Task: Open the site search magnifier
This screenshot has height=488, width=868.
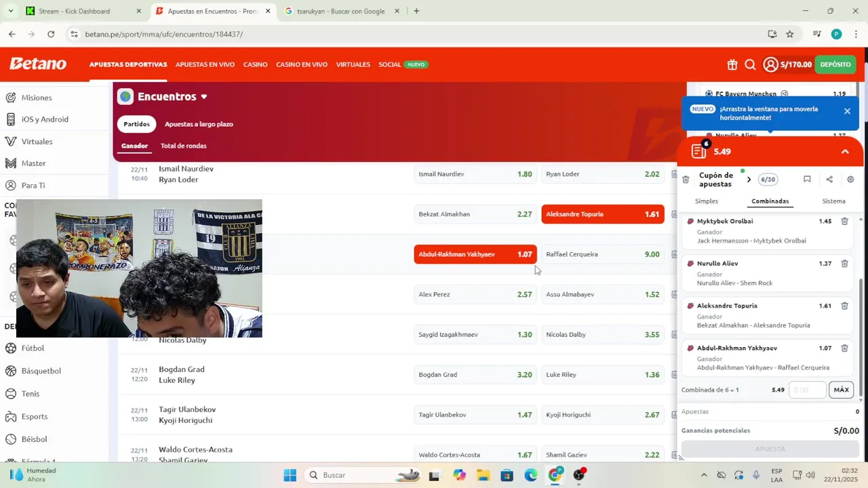Action: (x=750, y=64)
